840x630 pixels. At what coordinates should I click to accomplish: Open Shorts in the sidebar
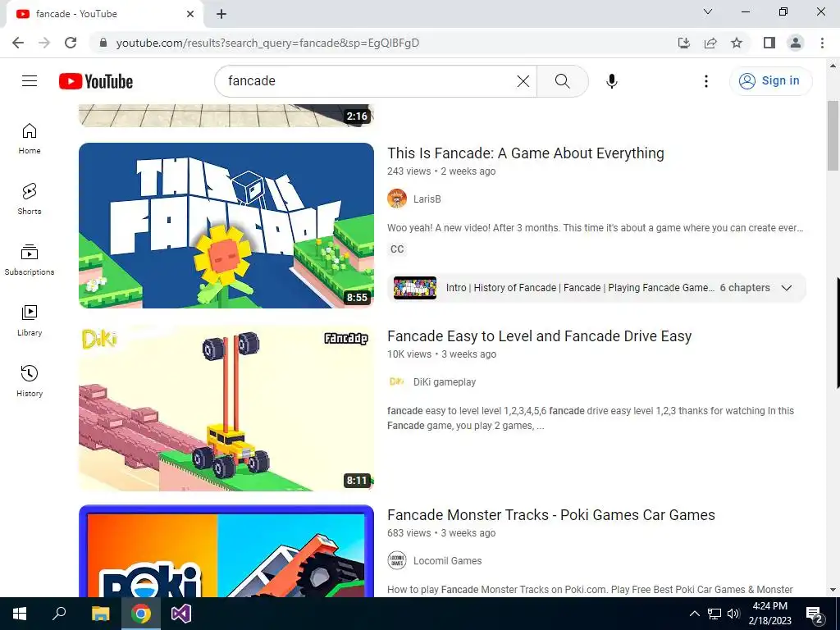[30, 199]
